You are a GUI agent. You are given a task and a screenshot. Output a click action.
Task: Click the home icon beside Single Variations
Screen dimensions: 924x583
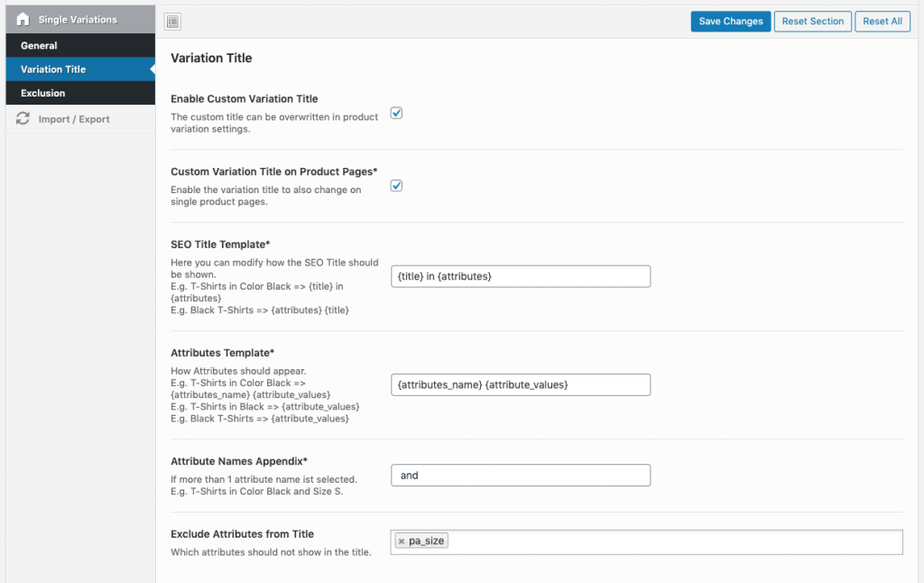click(23, 19)
